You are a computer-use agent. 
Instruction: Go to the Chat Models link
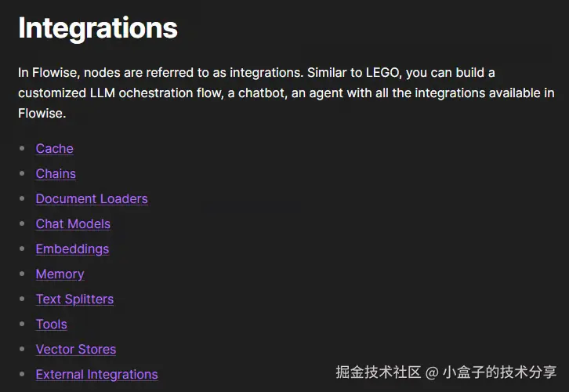point(73,224)
